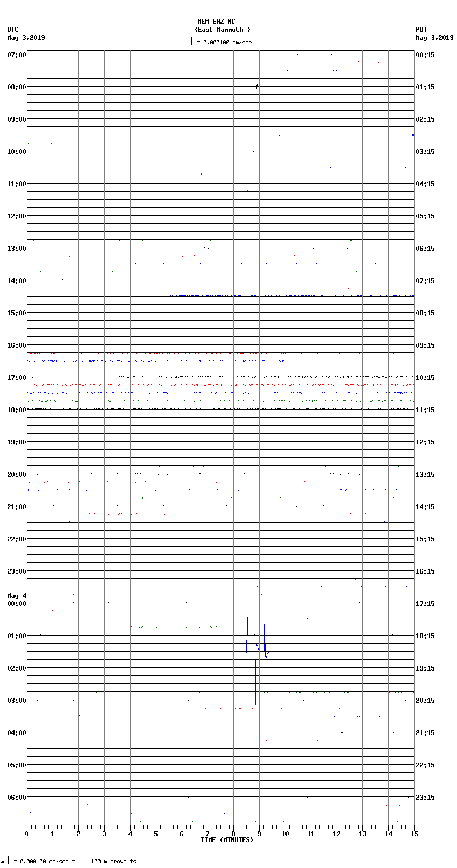457x868 pixels.
Task: Click the small event burst on the 08:00 trace
Action: point(257,86)
